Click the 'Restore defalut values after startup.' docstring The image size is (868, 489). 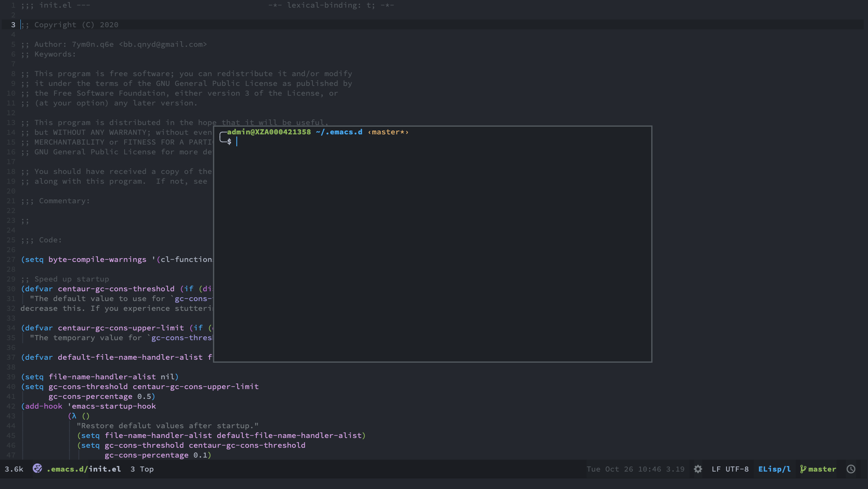(167, 426)
